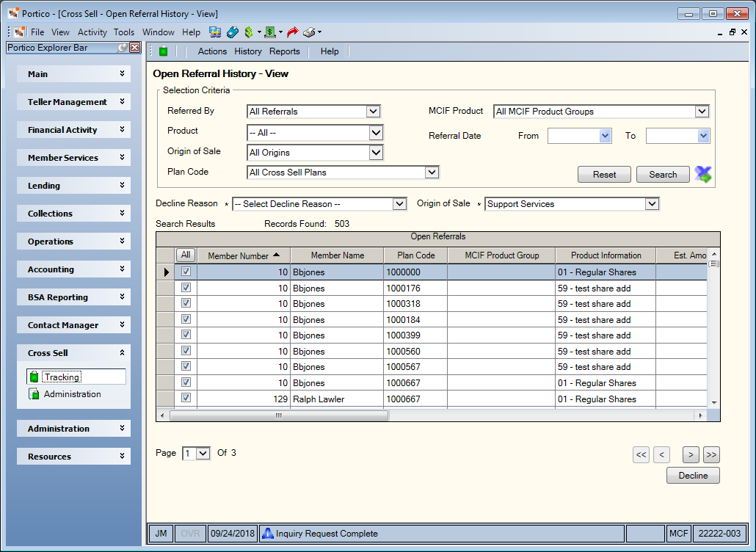Uncheck the Plan Code 1000567 row checkbox

(186, 366)
